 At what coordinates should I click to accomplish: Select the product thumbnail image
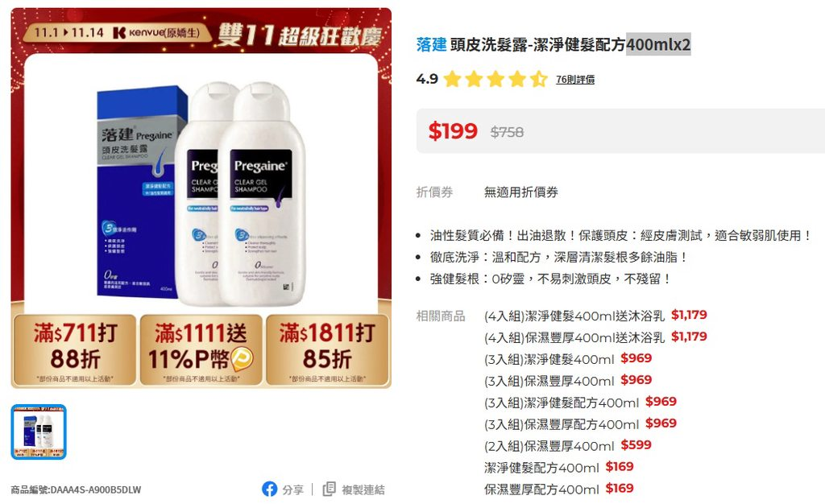(39, 432)
